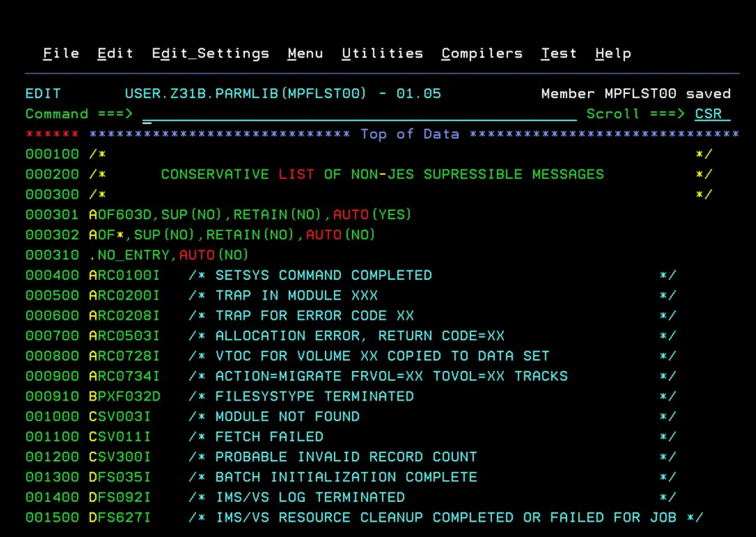The width and height of the screenshot is (756, 537).
Task: Click line number 000200
Action: [x=52, y=174]
